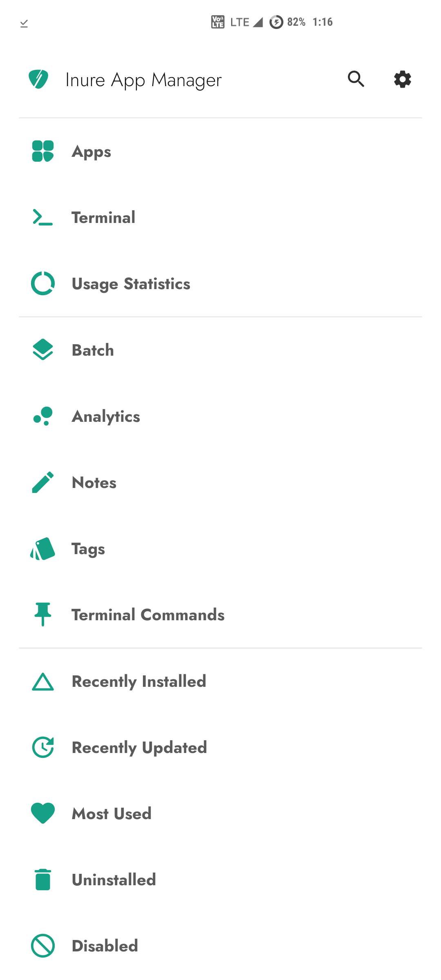This screenshot has height=980, width=441.
Task: Tap the Notes pencil icon
Action: tap(43, 482)
